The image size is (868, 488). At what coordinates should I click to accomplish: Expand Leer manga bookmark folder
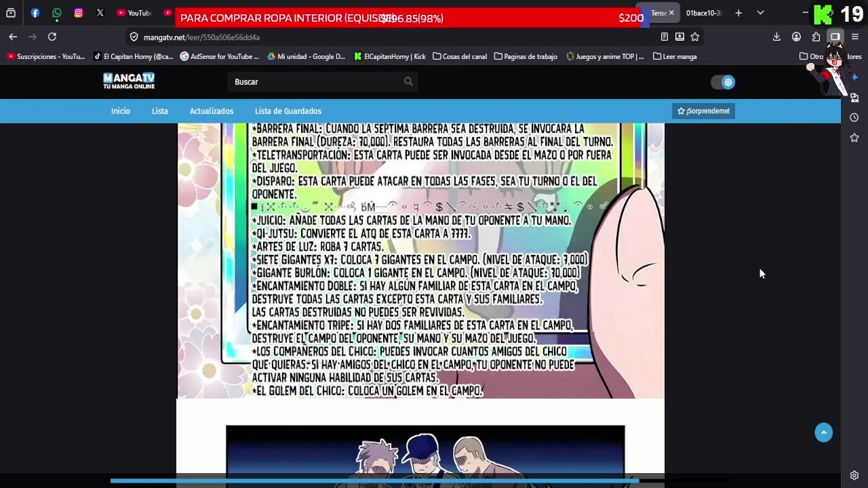[675, 57]
